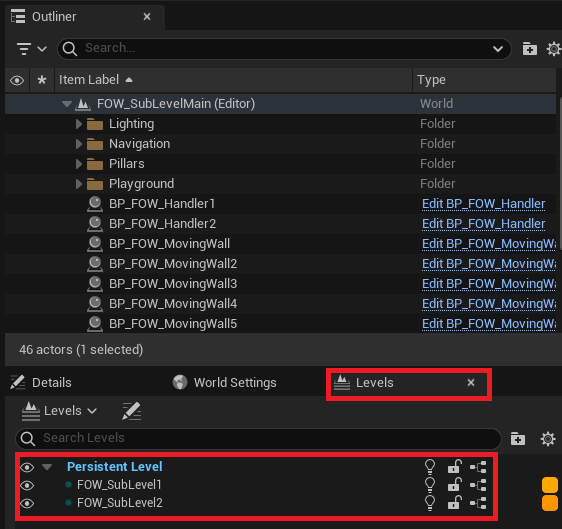
Task: Click the pinned star column header
Action: (42, 80)
